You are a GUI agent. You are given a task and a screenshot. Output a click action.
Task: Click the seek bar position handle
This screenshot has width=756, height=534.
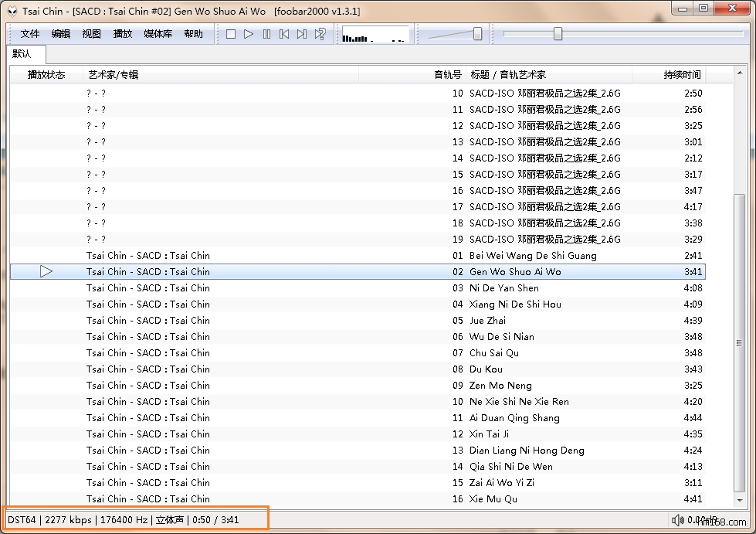pyautogui.click(x=558, y=34)
